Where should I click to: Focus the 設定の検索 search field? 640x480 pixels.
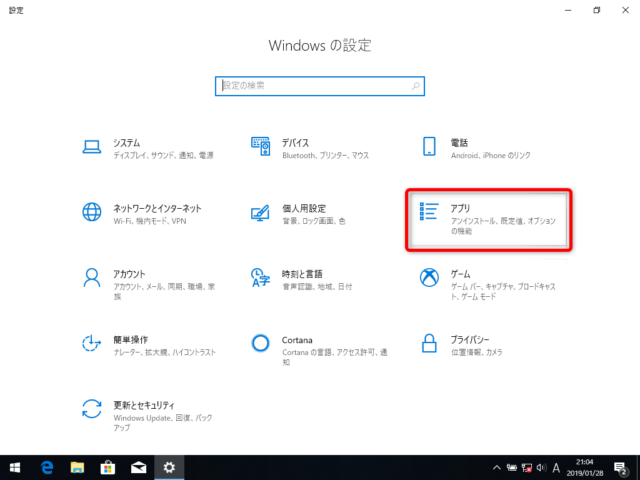320,86
